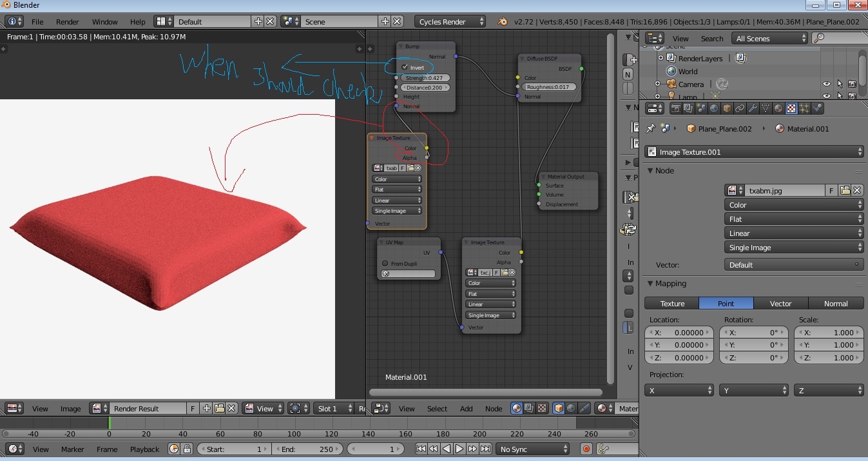Enable From Dupli in UV Map node
The width and height of the screenshot is (868, 461).
click(x=385, y=263)
